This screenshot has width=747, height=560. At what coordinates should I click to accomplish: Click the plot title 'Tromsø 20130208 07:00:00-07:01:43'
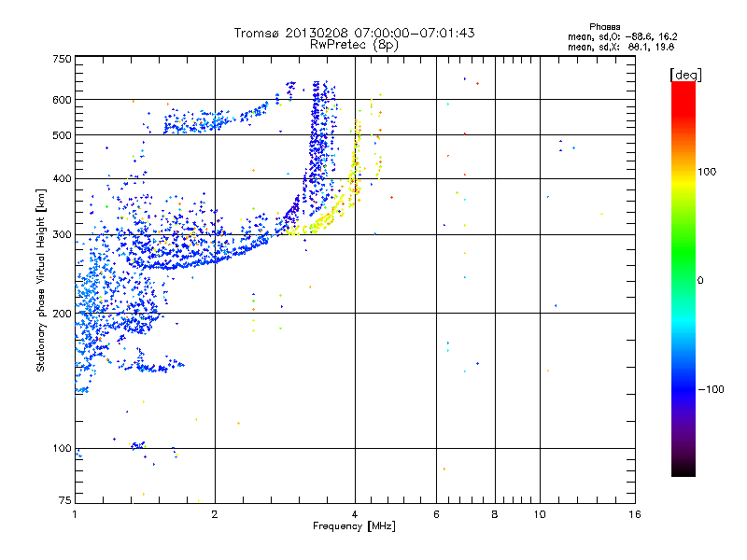click(354, 33)
